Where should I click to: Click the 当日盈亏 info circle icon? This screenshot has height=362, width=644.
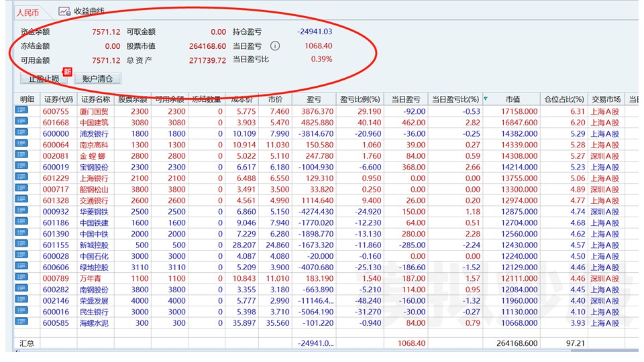275,46
